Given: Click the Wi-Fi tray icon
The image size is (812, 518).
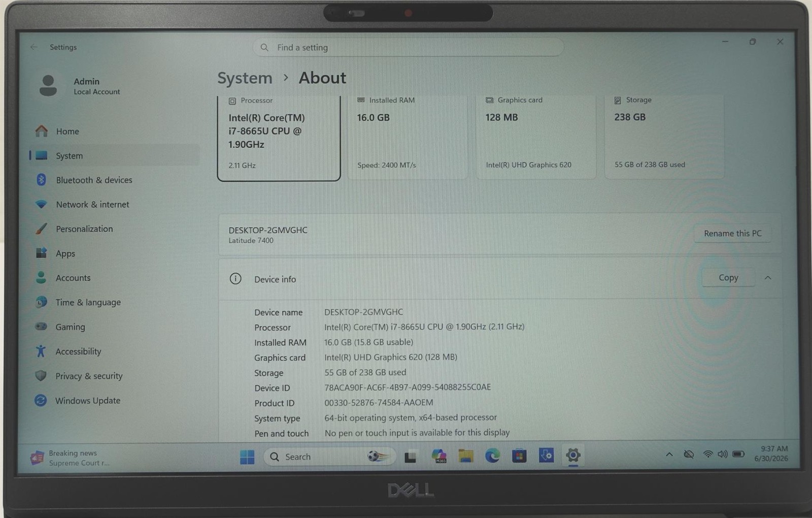Looking at the screenshot, I should [707, 454].
